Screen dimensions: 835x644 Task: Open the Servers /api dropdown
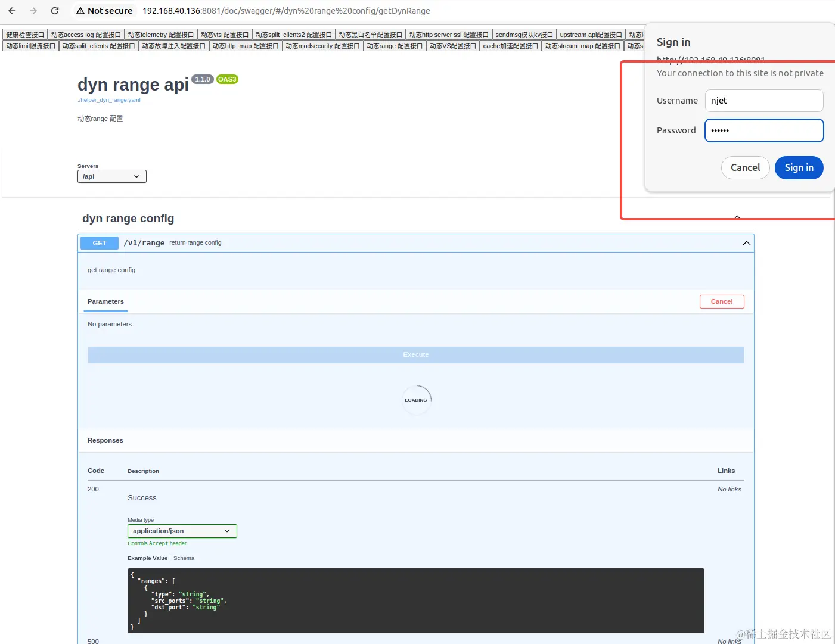112,176
